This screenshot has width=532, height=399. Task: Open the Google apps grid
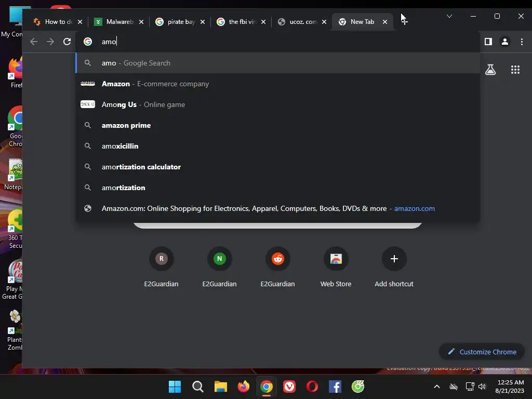pyautogui.click(x=515, y=70)
